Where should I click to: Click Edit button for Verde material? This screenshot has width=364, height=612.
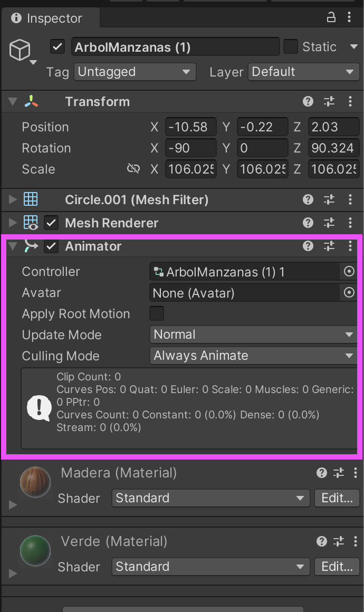tap(337, 567)
